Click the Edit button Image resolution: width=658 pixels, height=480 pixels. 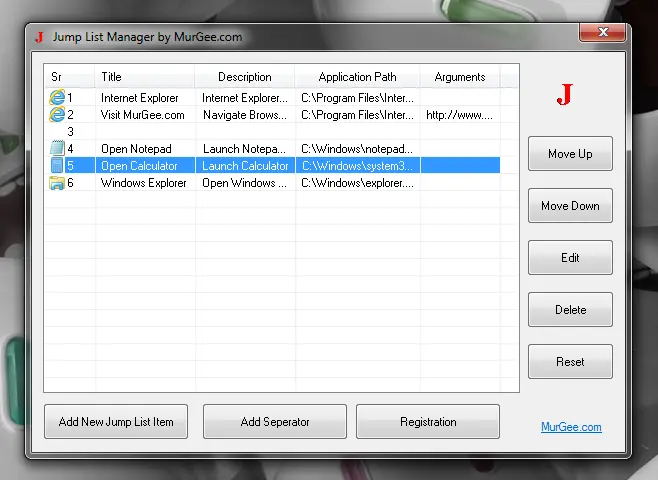coord(570,258)
